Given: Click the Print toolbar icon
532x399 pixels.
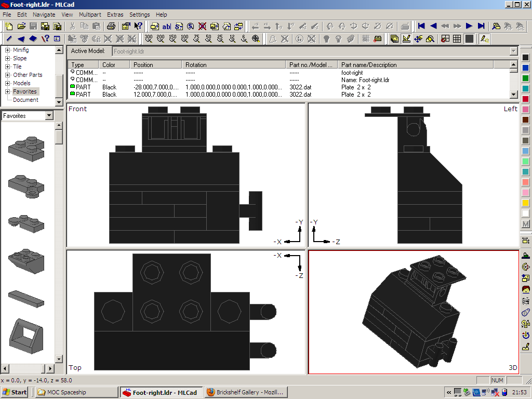Looking at the screenshot, I should coord(111,26).
